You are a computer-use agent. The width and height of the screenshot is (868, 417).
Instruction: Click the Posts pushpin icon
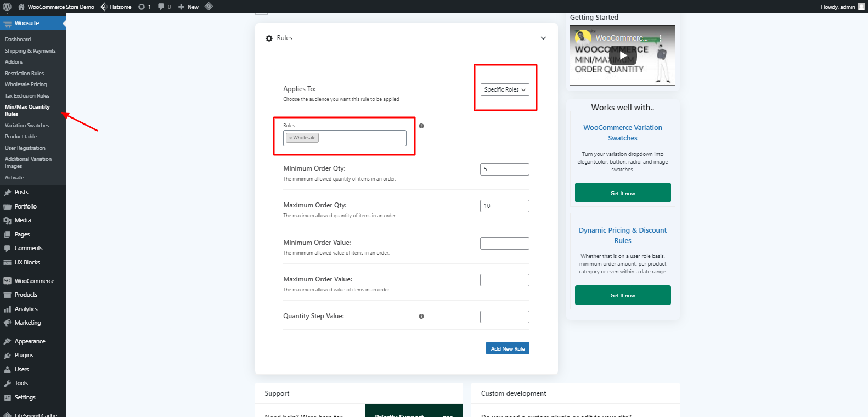(x=7, y=193)
